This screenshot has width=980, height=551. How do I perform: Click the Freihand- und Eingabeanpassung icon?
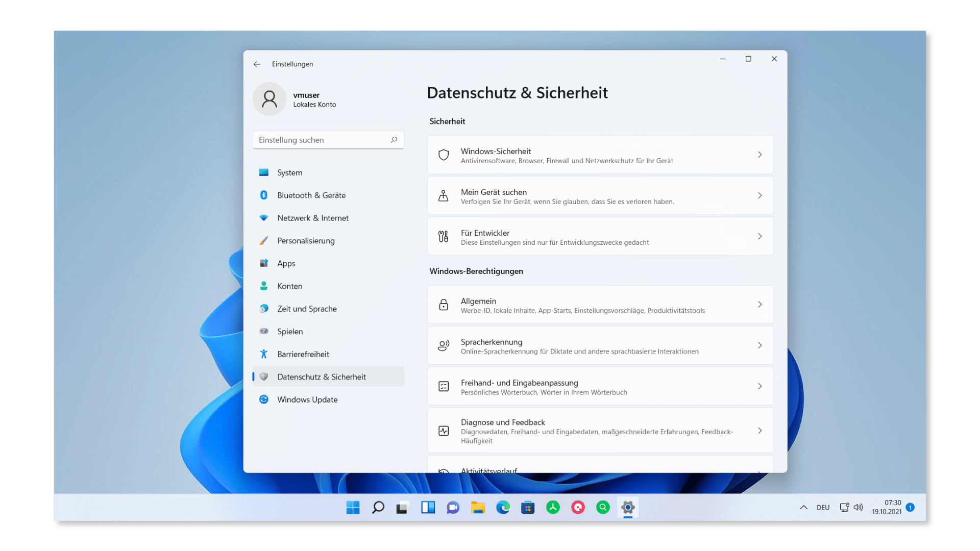pyautogui.click(x=444, y=387)
